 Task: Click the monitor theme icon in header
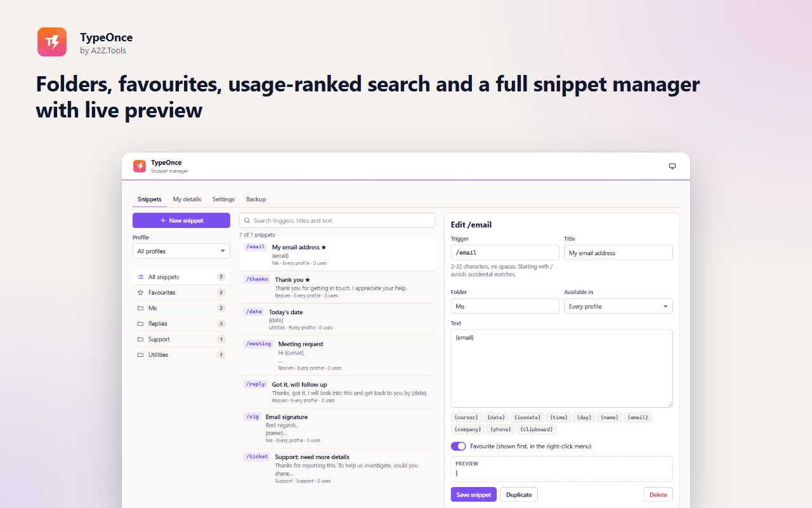(x=672, y=166)
